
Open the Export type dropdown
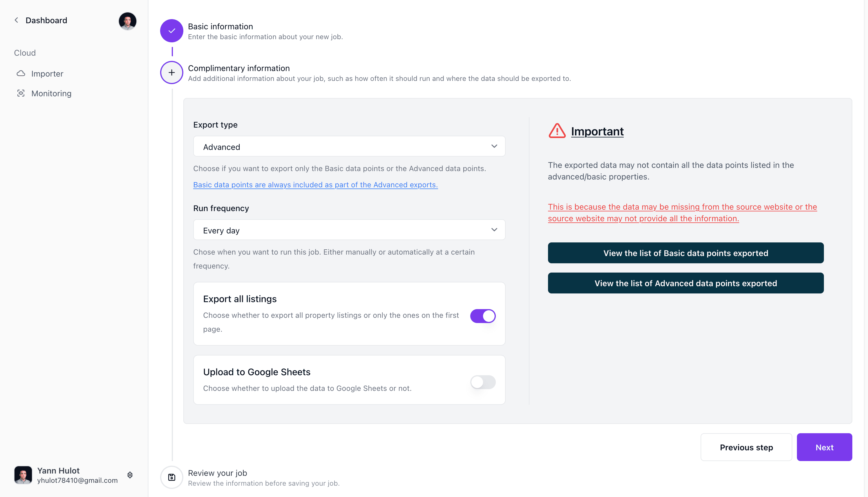[x=349, y=146]
